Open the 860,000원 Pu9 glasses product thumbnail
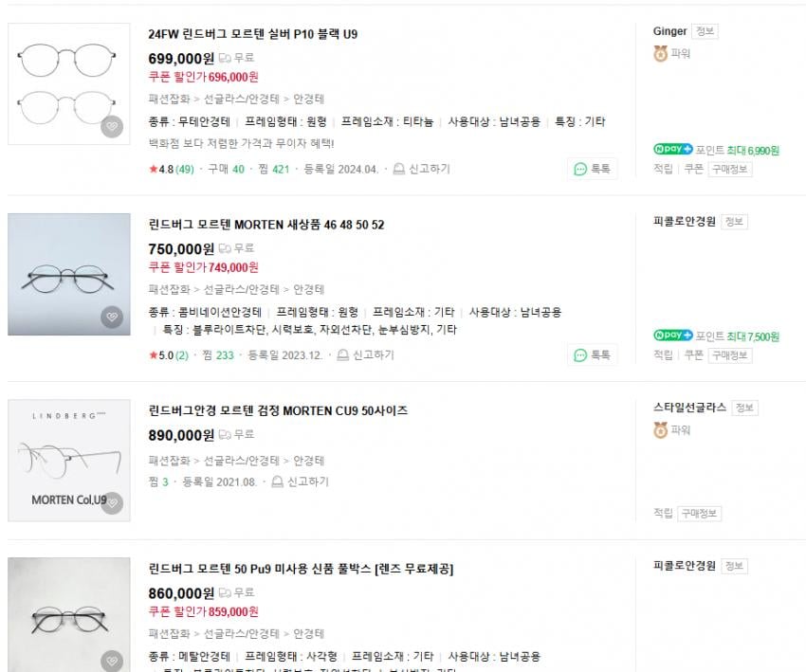 (69, 614)
